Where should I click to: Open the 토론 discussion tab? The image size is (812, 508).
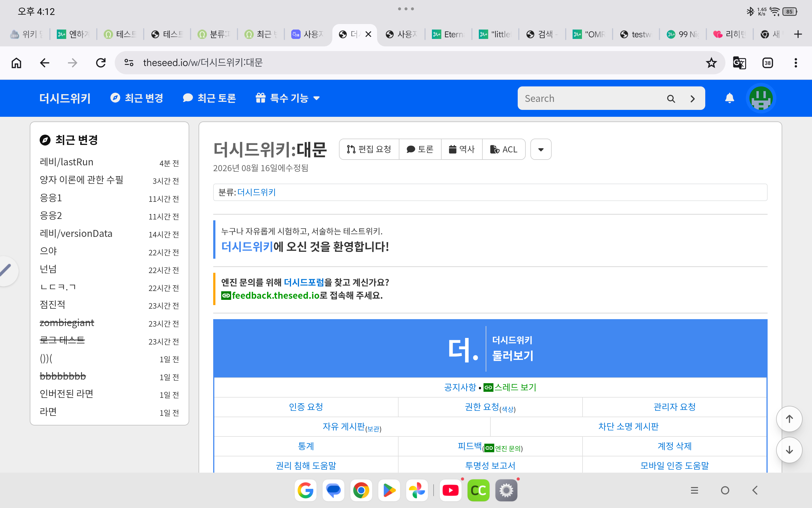tap(420, 149)
